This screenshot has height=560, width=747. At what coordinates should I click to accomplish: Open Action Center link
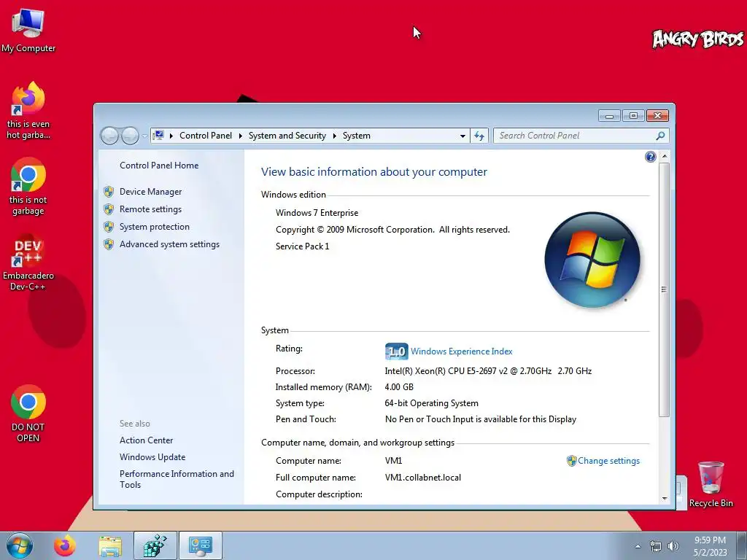pyautogui.click(x=146, y=440)
